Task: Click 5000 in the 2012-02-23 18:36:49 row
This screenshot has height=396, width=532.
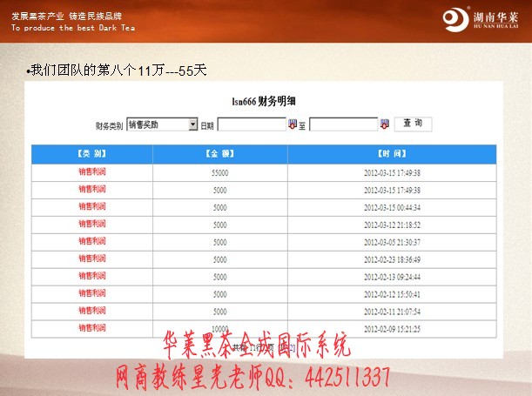Action: click(x=220, y=259)
